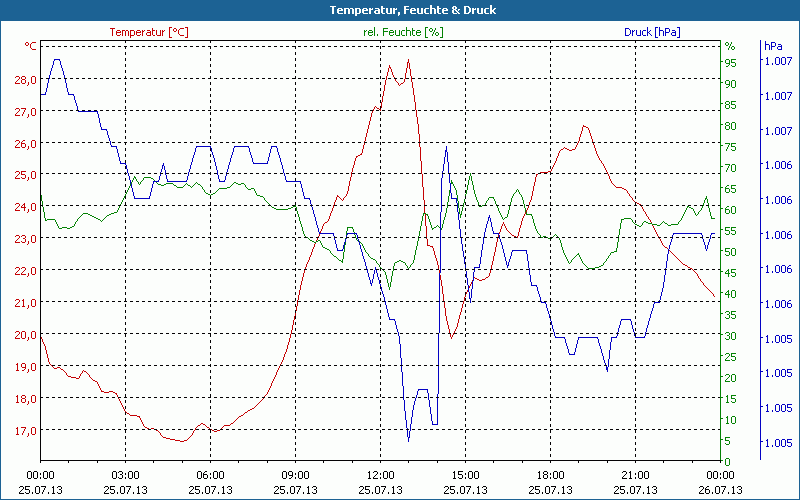This screenshot has height=500, width=800.
Task: Click the green "70" humidity axis tick
Action: pos(731,168)
